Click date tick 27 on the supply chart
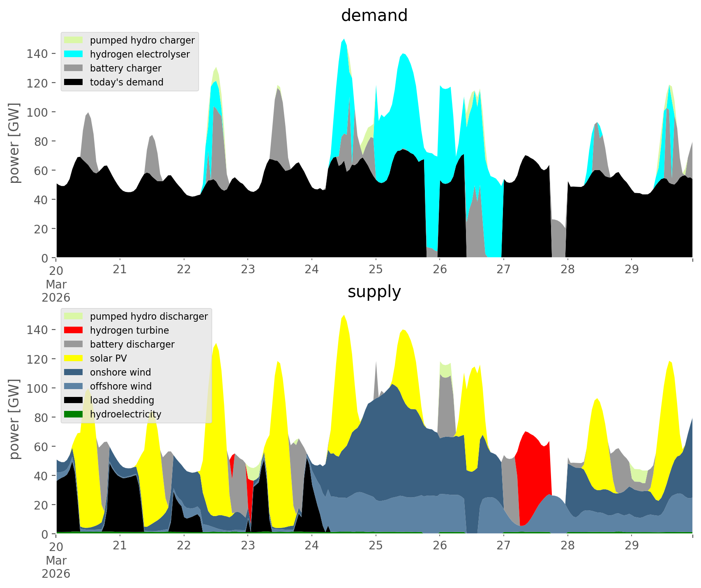The image size is (701, 588). click(503, 546)
